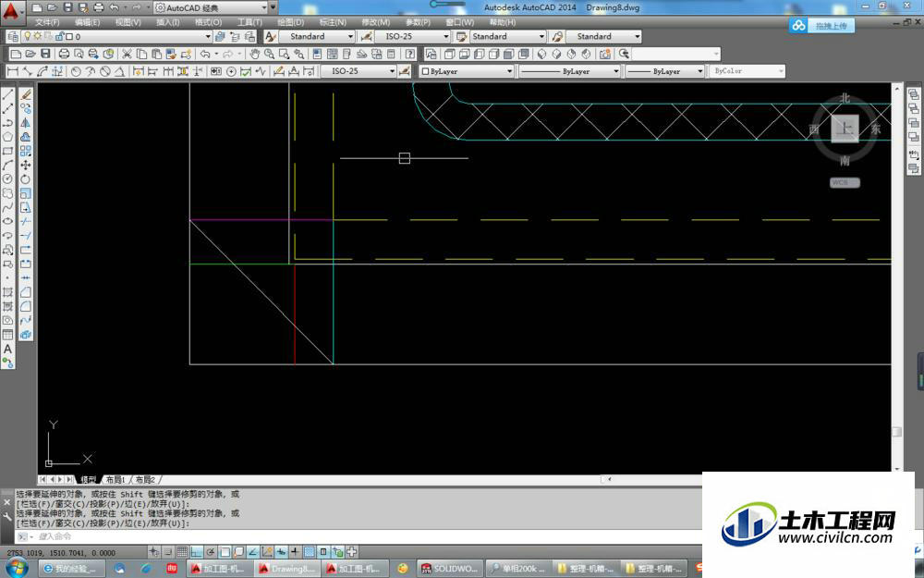Select the Linear dimension tool
This screenshot has height=578, width=924.
click(x=12, y=71)
